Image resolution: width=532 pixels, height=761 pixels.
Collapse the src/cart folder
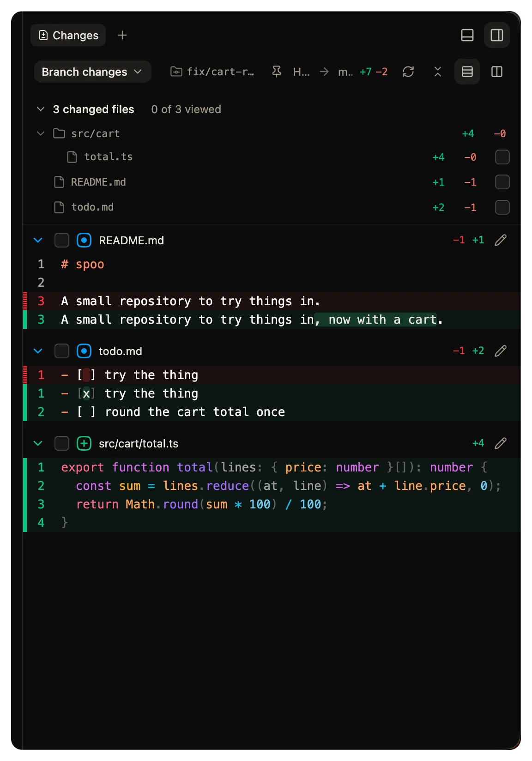[41, 133]
